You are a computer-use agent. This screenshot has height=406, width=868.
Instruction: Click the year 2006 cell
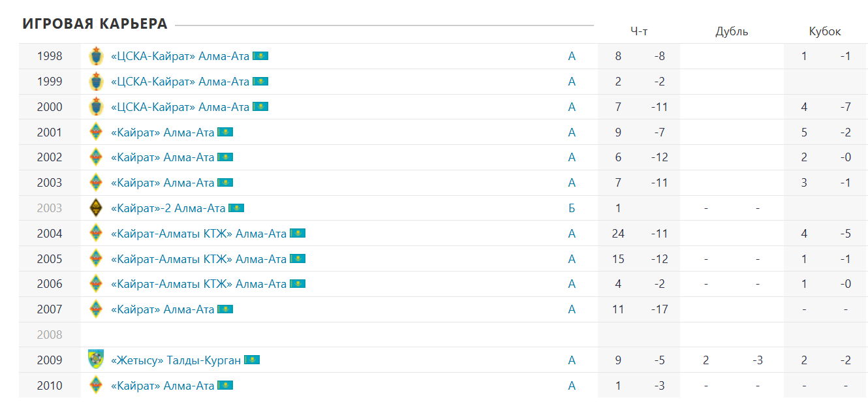point(50,284)
